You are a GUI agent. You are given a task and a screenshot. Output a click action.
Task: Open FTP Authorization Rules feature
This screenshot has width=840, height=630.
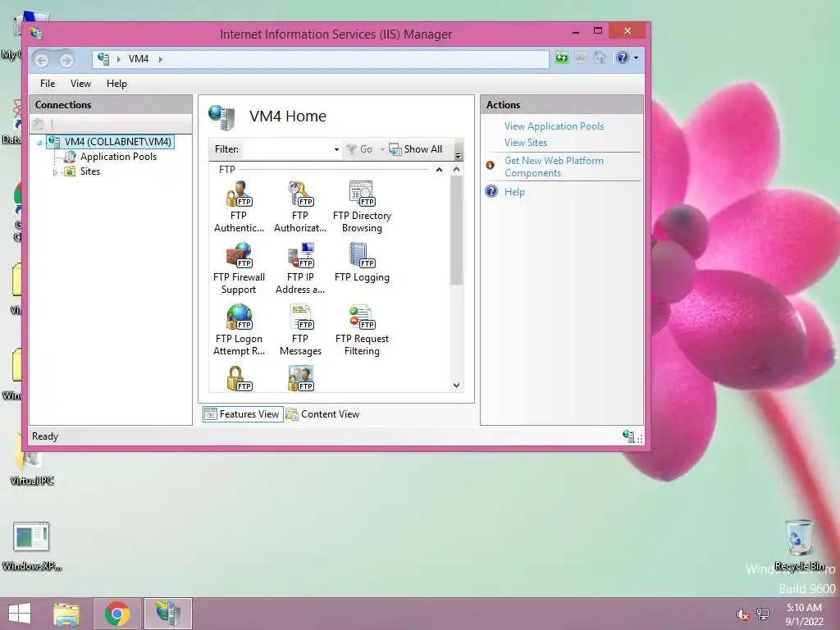[x=300, y=207]
